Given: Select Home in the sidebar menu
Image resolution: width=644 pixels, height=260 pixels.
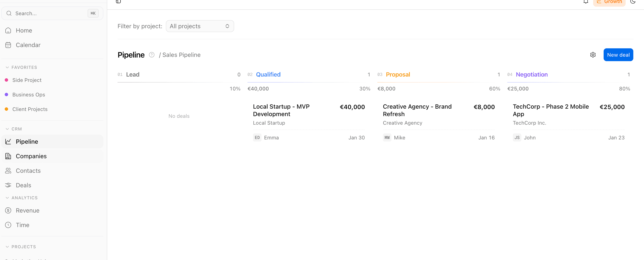Looking at the screenshot, I should tap(24, 31).
